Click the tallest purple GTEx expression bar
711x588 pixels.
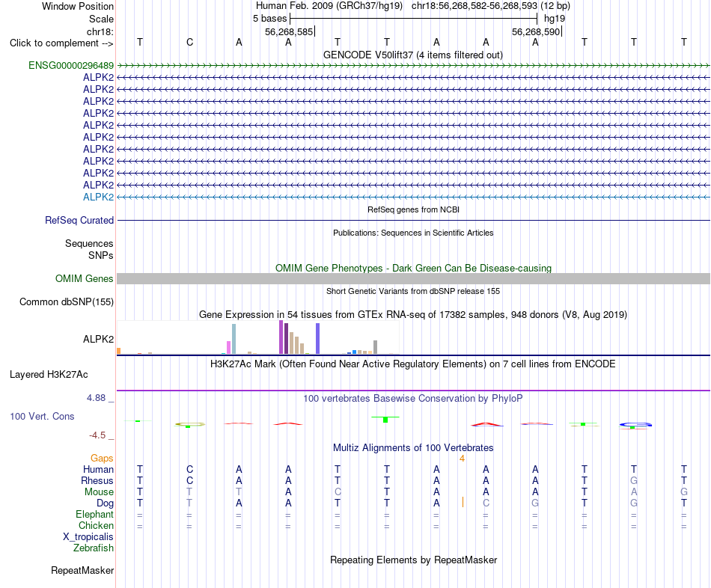[x=281, y=337]
